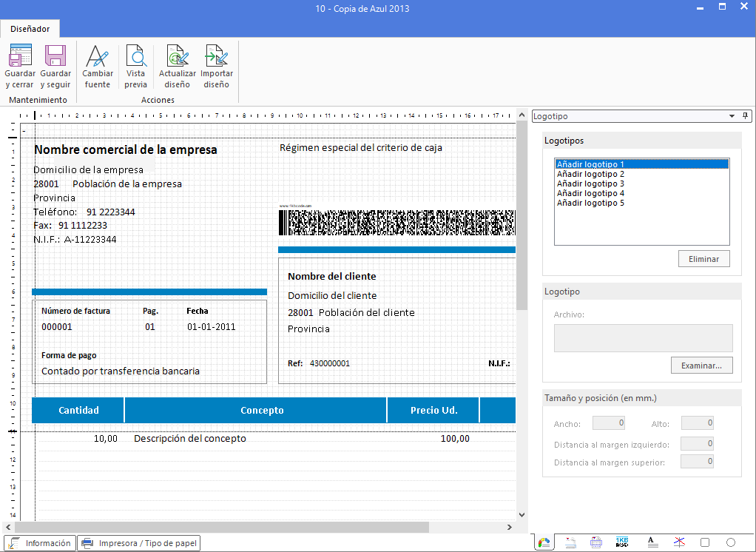The height and width of the screenshot is (552, 756).
Task: Switch to the Diseñador ribbon tab
Action: 30,29
